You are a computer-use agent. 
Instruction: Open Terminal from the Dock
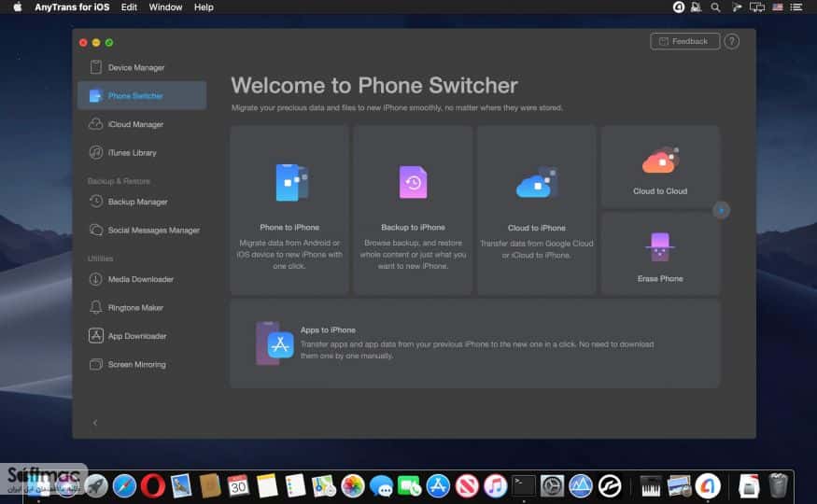click(524, 486)
